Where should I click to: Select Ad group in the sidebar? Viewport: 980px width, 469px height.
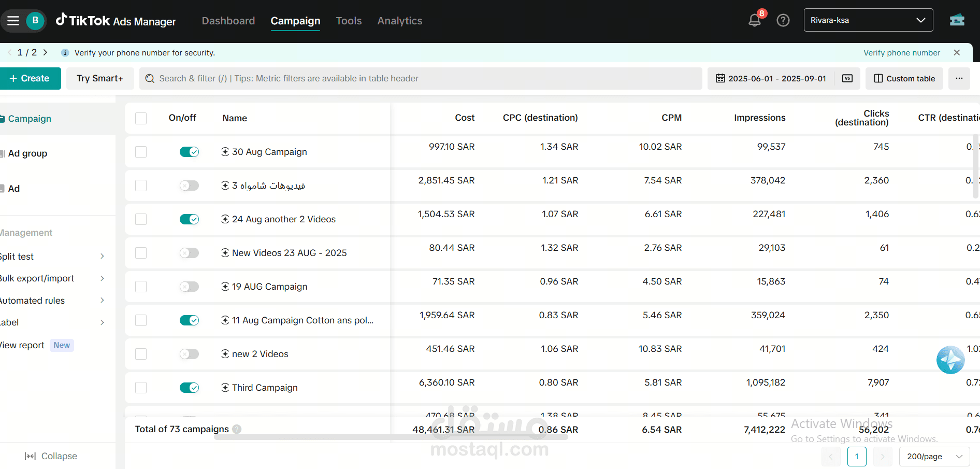click(27, 153)
